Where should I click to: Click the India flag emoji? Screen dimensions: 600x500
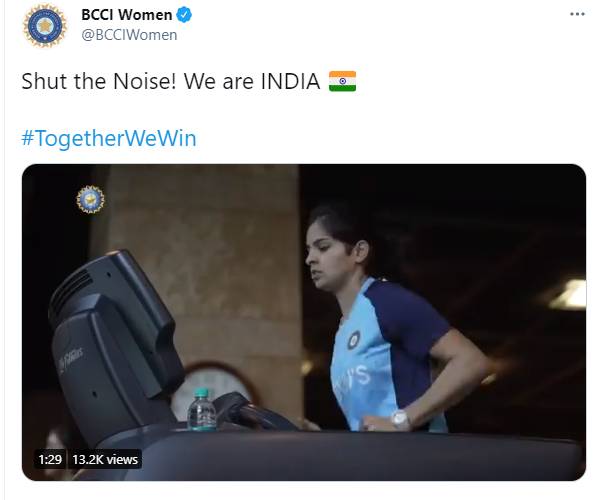tap(342, 81)
